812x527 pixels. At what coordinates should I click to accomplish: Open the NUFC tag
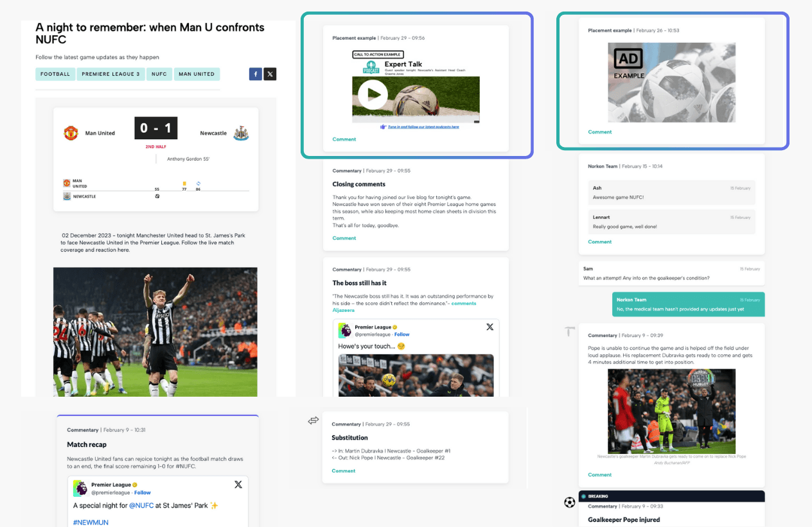(x=159, y=74)
